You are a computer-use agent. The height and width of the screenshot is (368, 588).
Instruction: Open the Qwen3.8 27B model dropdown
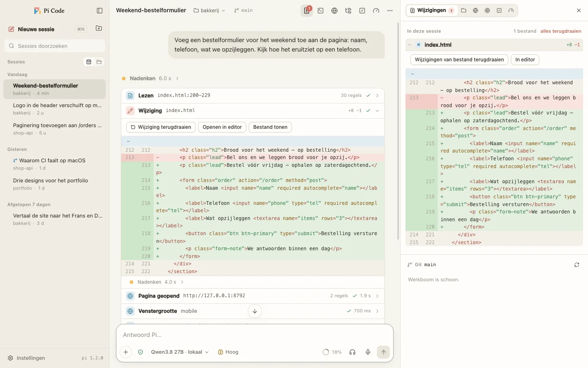click(180, 352)
